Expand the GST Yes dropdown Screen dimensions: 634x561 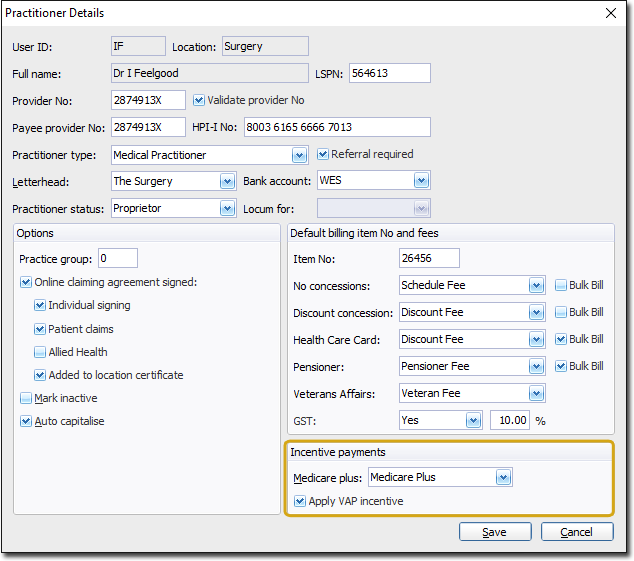pos(473,420)
